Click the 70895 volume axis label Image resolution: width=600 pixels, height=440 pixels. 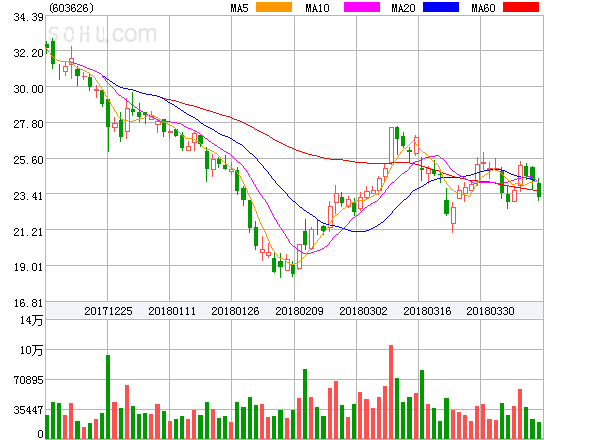28,380
